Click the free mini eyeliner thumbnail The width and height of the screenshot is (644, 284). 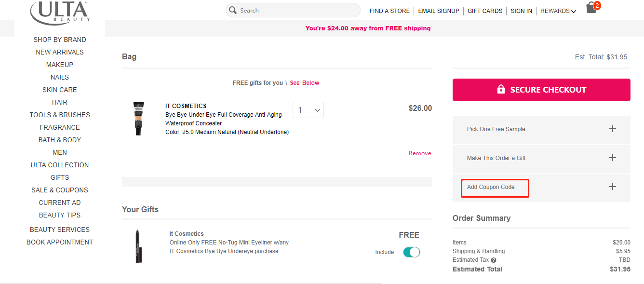[x=138, y=246]
